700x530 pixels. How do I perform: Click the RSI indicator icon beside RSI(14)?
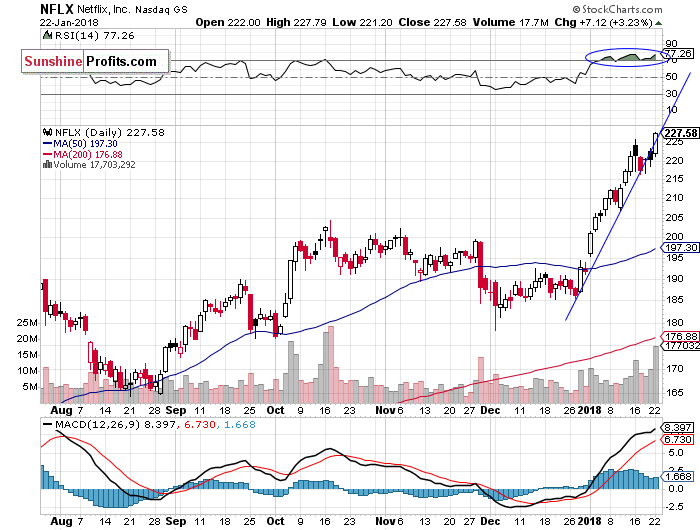point(47,35)
